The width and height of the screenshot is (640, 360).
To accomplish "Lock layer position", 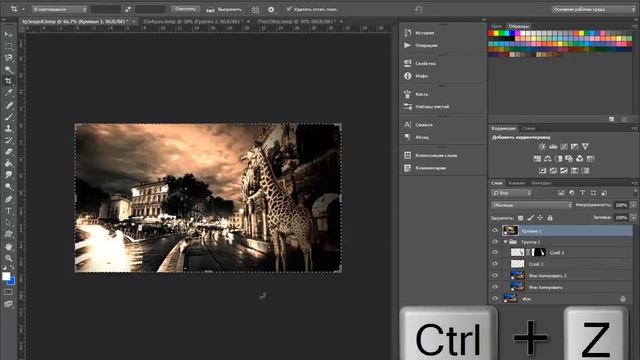I will coord(540,218).
